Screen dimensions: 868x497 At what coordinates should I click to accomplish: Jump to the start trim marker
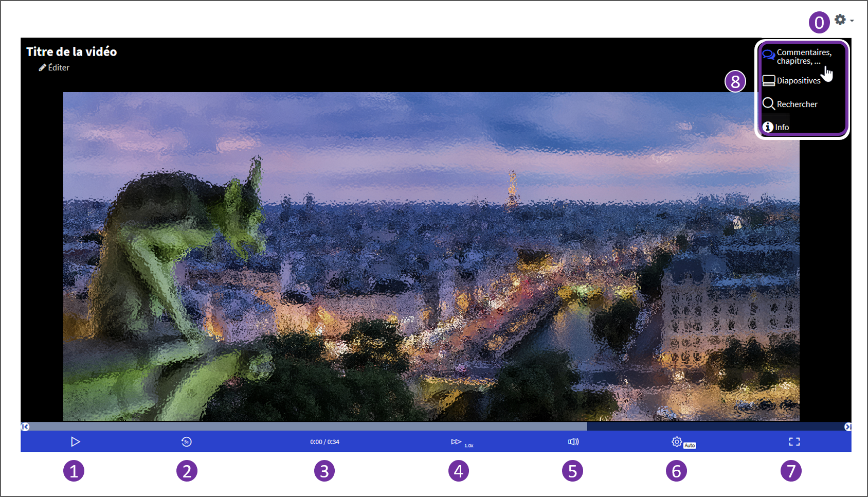click(x=25, y=427)
